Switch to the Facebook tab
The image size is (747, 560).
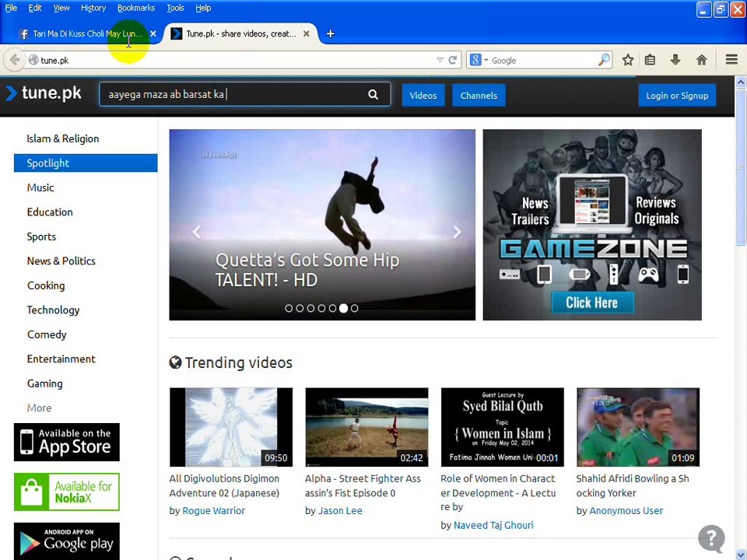87,33
